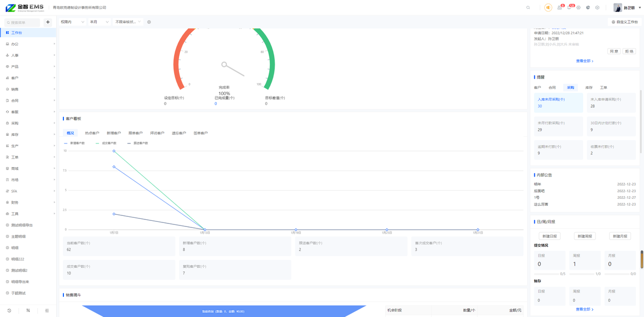Open the 本月 time range dropdown
Viewport: 644px width, 317px height.
click(99, 22)
